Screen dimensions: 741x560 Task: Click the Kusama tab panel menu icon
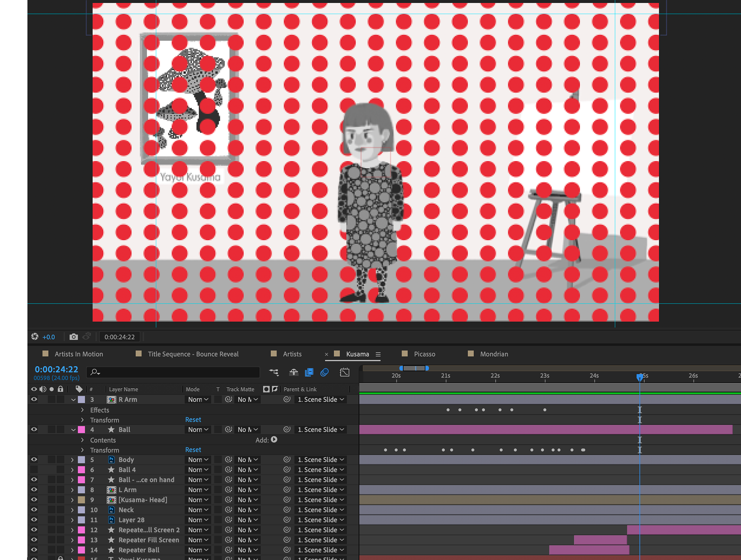point(378,354)
